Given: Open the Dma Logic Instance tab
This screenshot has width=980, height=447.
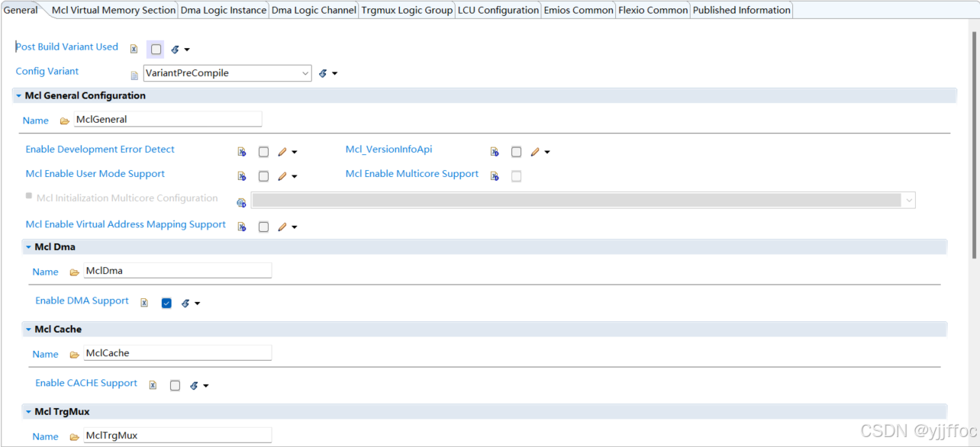Looking at the screenshot, I should [x=224, y=10].
